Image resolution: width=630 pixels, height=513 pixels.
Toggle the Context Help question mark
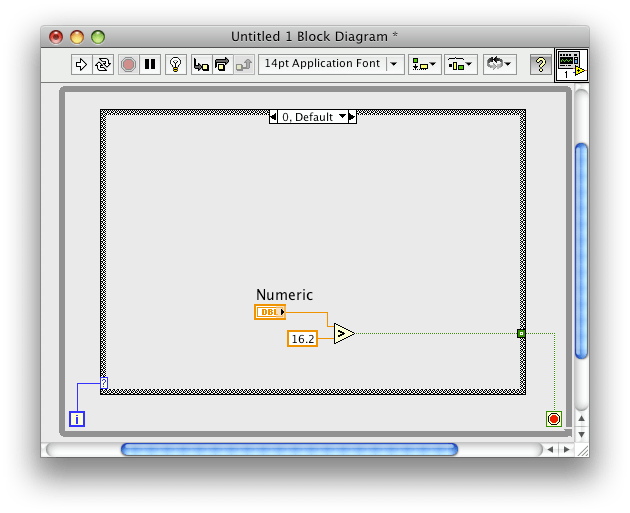(x=540, y=64)
